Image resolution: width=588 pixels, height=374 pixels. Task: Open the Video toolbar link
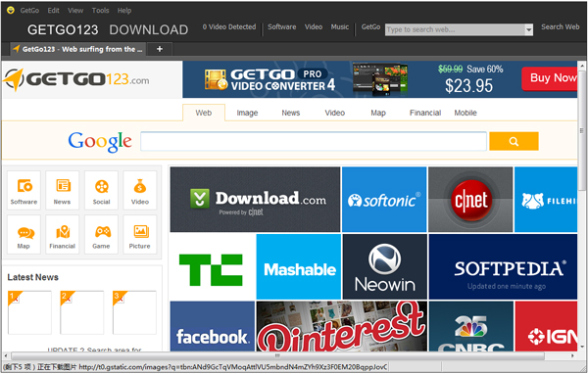(x=314, y=27)
